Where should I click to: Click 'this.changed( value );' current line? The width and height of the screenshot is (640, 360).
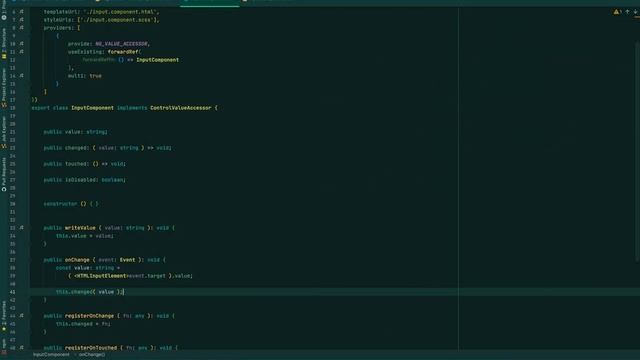click(x=89, y=291)
